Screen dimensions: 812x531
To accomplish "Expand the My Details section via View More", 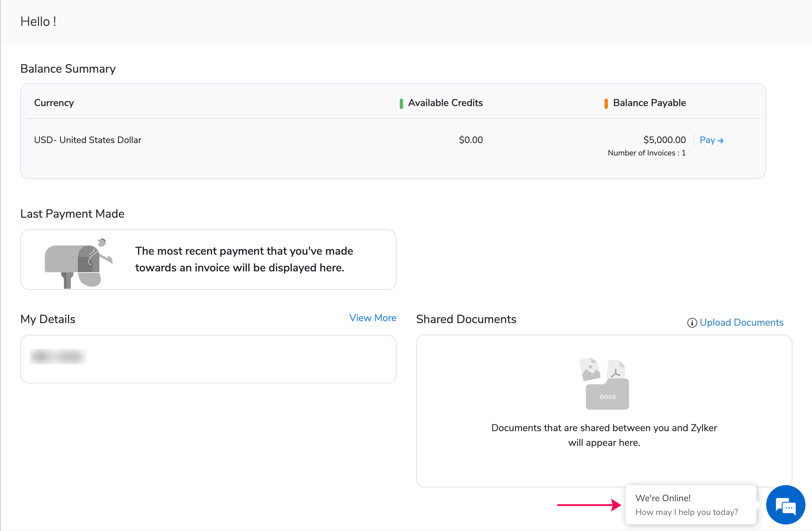I will point(373,318).
